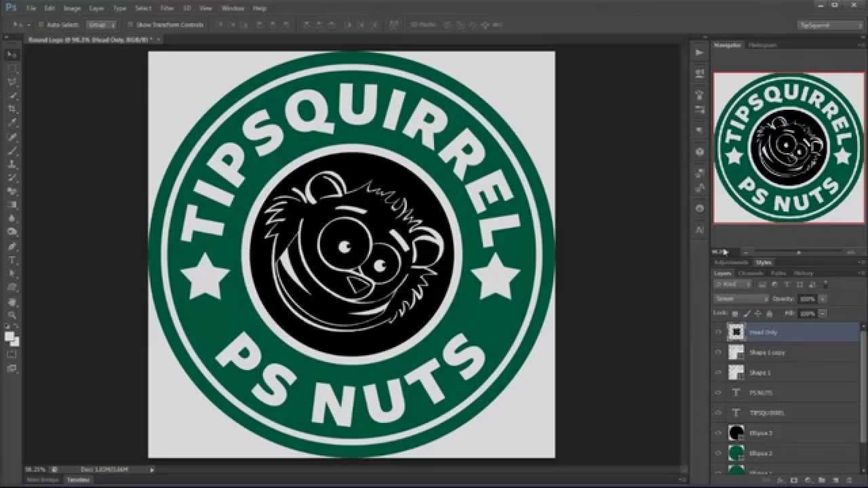Select the Crop tool
Image resolution: width=868 pixels, height=488 pixels.
[12, 109]
